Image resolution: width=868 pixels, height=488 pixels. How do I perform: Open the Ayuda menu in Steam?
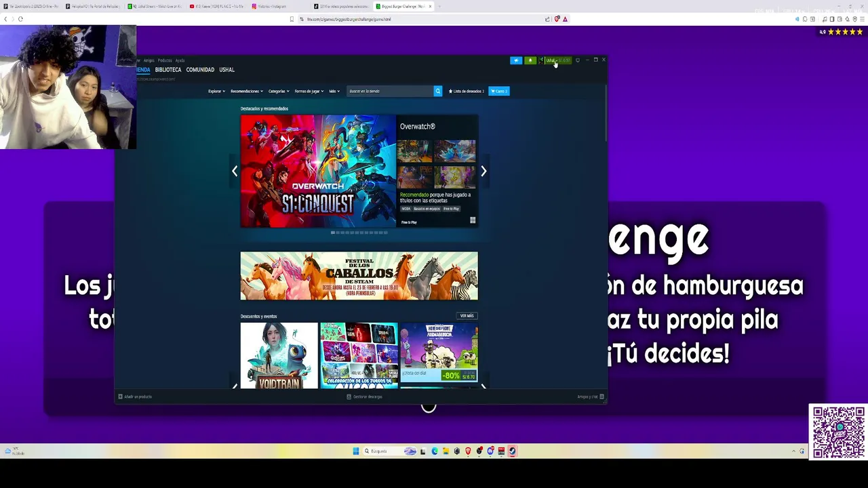click(180, 60)
